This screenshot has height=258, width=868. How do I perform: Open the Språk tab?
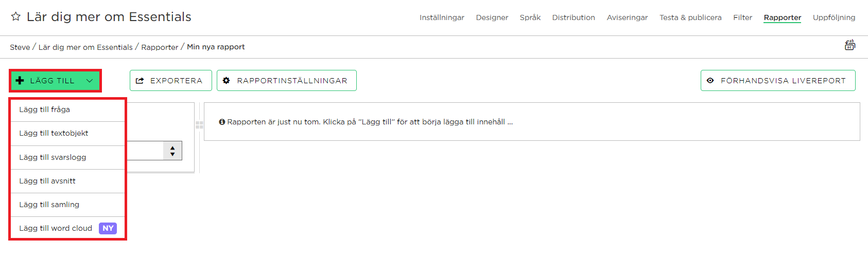click(530, 17)
